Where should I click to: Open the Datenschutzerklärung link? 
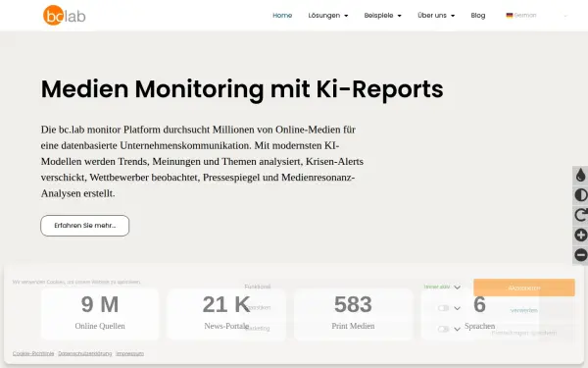point(85,353)
